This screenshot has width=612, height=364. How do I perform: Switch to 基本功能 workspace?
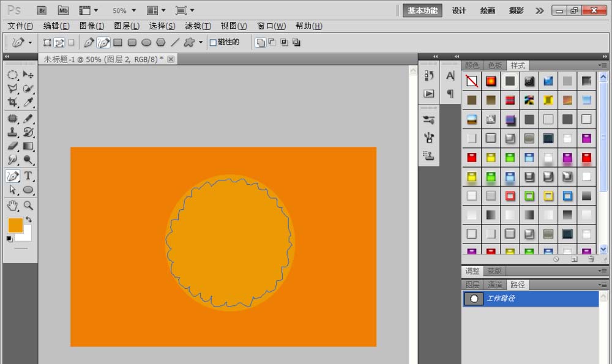(x=422, y=10)
